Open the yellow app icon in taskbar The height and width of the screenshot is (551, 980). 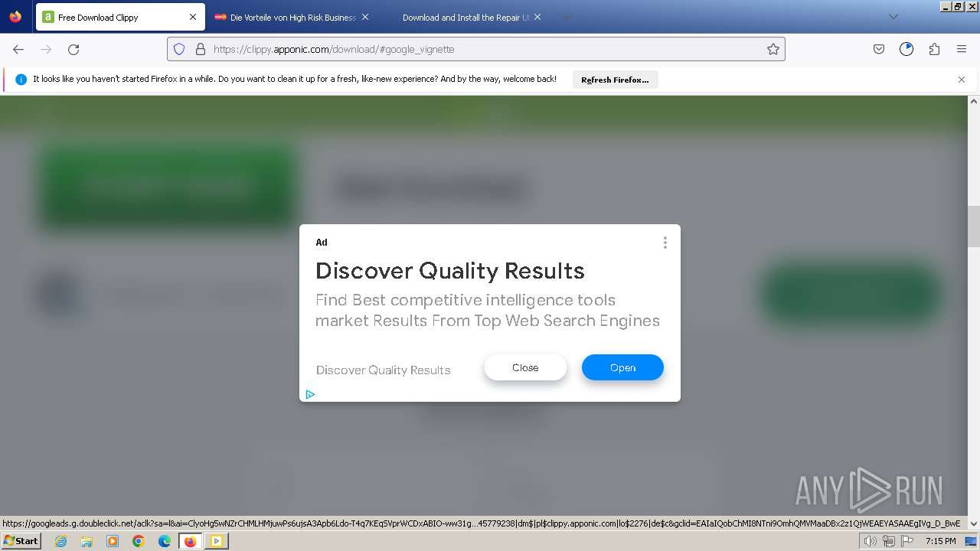(217, 541)
